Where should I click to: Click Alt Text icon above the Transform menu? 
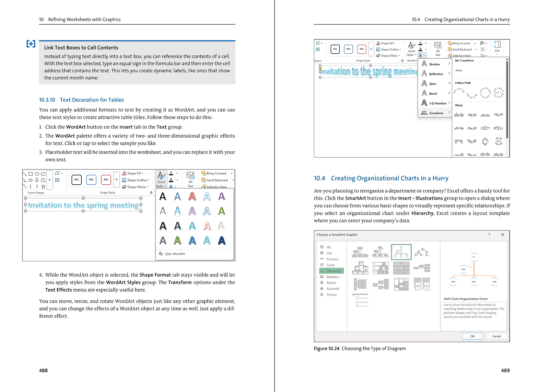(438, 49)
